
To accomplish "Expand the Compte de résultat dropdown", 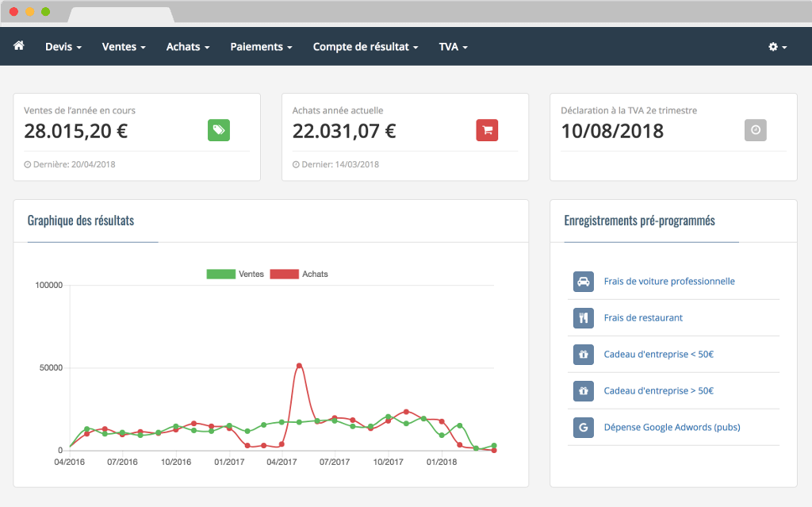I will pyautogui.click(x=366, y=47).
